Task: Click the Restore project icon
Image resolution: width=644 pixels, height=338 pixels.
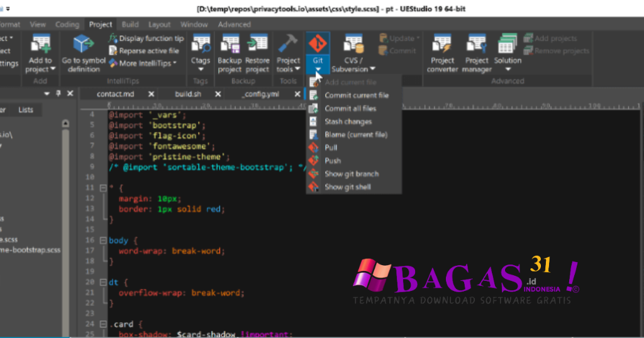Action: point(257,44)
